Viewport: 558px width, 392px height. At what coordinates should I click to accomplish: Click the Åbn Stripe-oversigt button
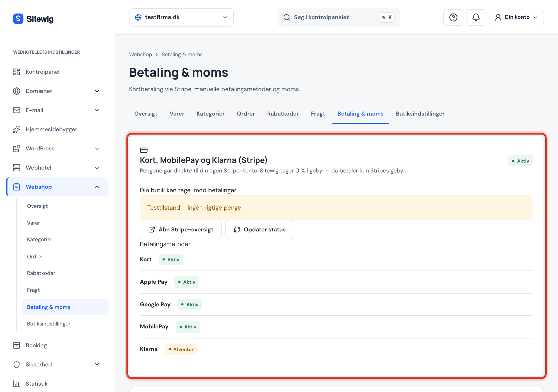pyautogui.click(x=181, y=230)
